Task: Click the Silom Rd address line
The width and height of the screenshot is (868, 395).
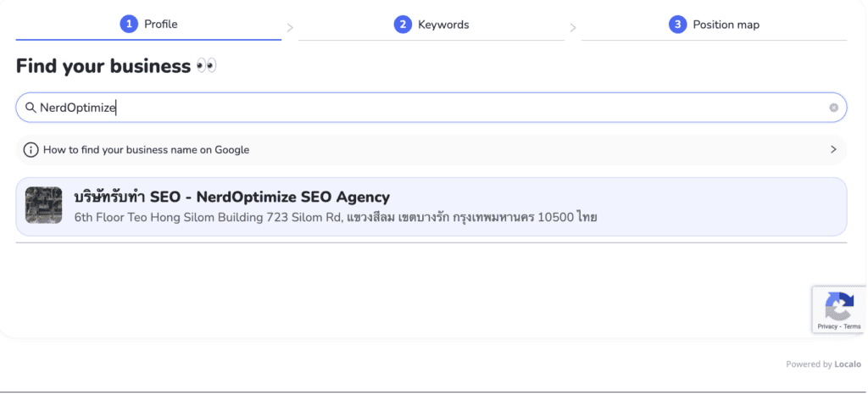Action: click(x=336, y=218)
